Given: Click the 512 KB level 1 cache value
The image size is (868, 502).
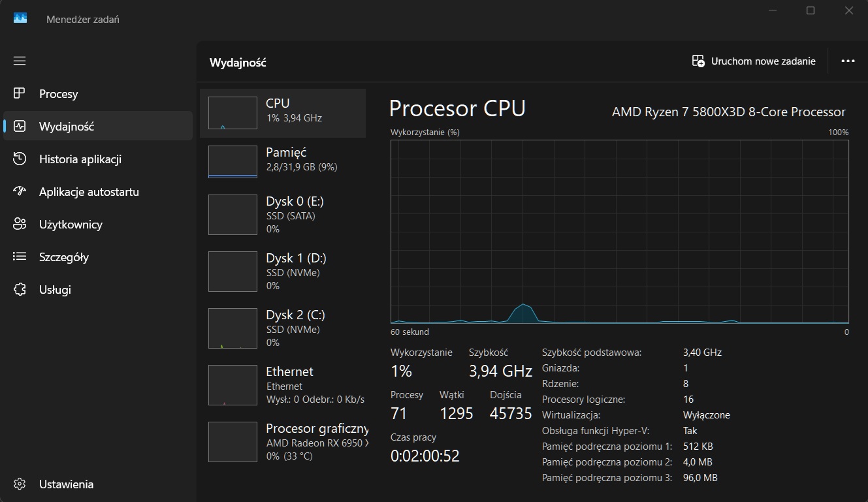Looking at the screenshot, I should (698, 447).
